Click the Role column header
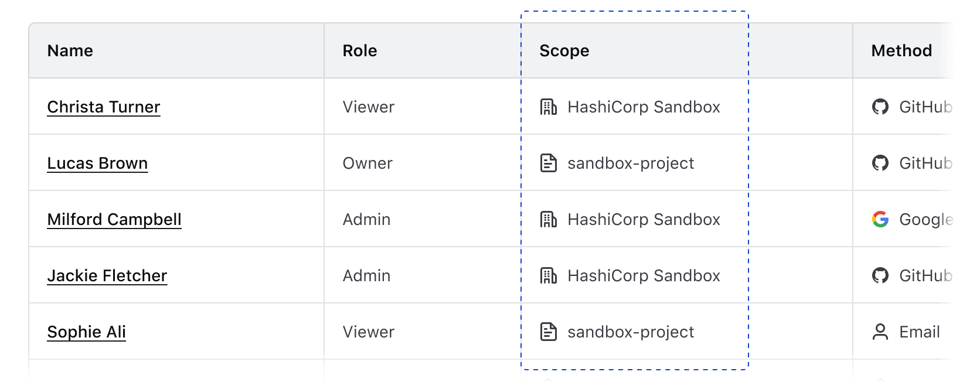This screenshot has height=382, width=980. pos(359,50)
